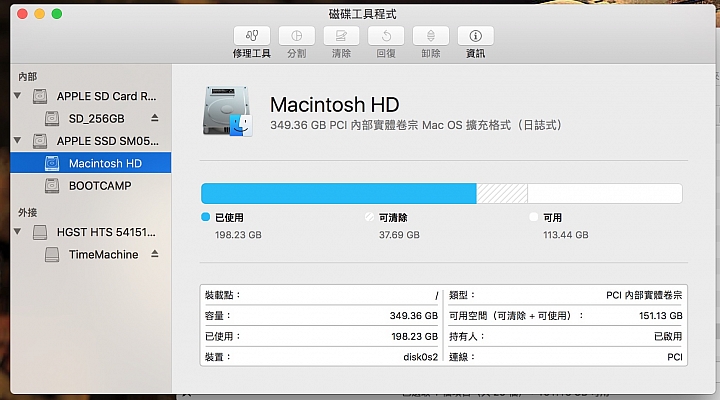Open 資訊 info toolbar icon

pos(476,36)
